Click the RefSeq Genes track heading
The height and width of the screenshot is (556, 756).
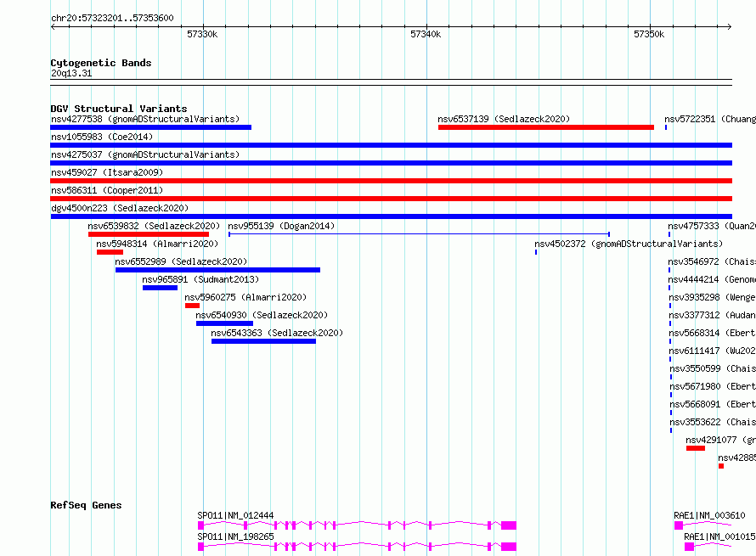[86, 505]
